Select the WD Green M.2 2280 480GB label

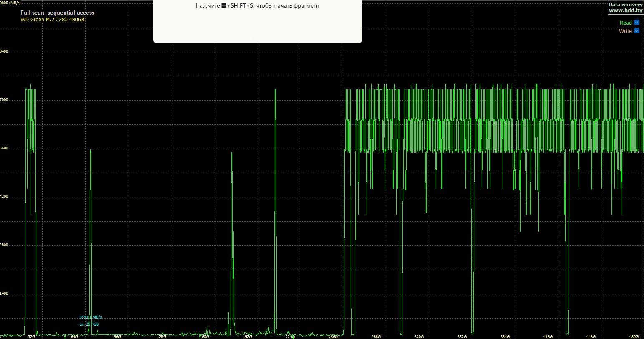click(x=52, y=20)
